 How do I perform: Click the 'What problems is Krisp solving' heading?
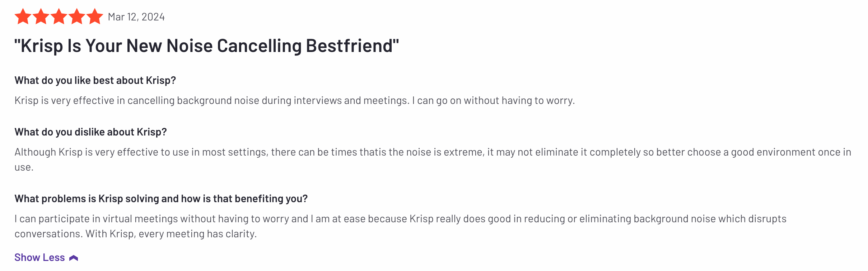[x=161, y=199]
